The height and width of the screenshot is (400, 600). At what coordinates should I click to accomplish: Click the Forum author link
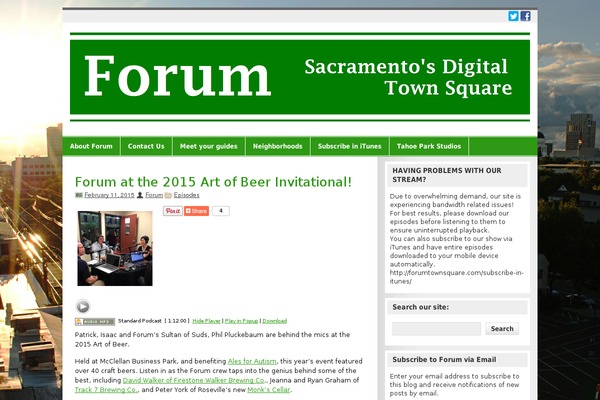154,195
